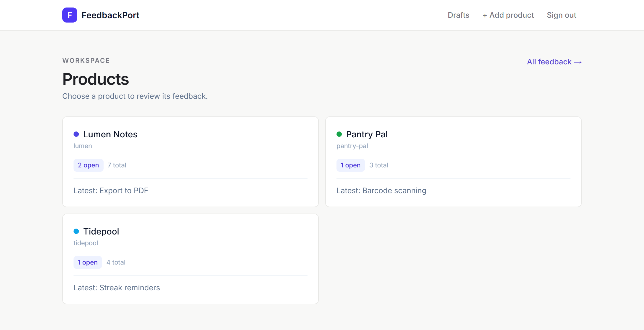
Task: Click the pantry-pal slug text
Action: click(352, 146)
